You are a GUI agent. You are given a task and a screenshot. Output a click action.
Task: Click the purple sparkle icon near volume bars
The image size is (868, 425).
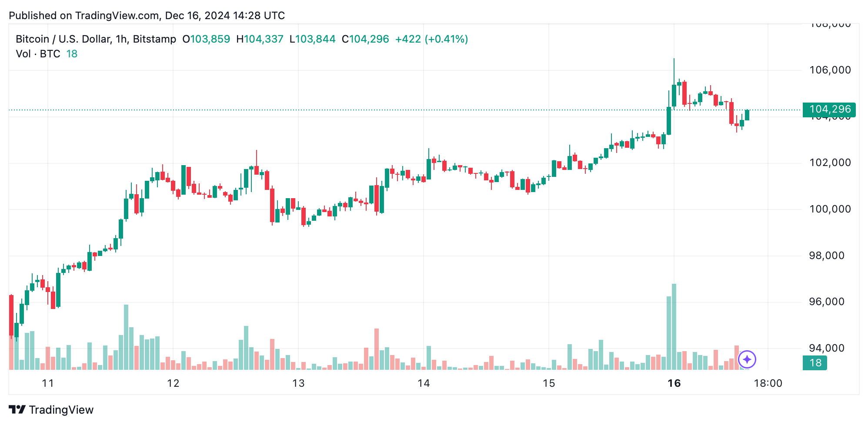coord(747,359)
